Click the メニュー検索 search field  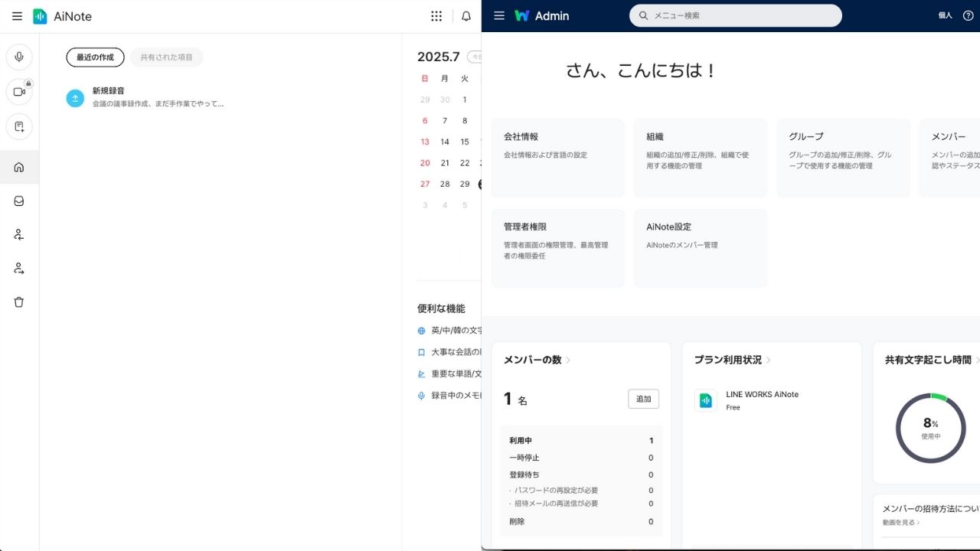(735, 15)
